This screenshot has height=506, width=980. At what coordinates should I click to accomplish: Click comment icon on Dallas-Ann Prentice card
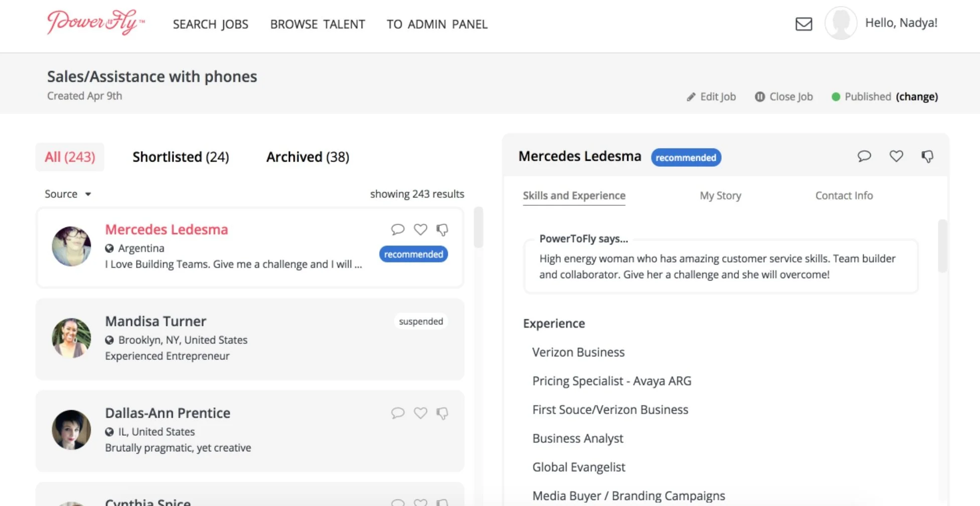pos(398,413)
